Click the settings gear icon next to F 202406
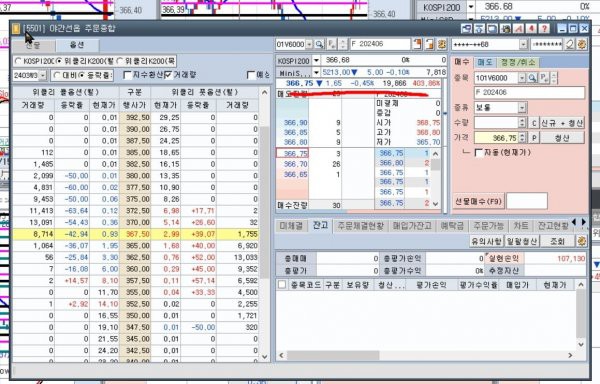 click(x=442, y=44)
